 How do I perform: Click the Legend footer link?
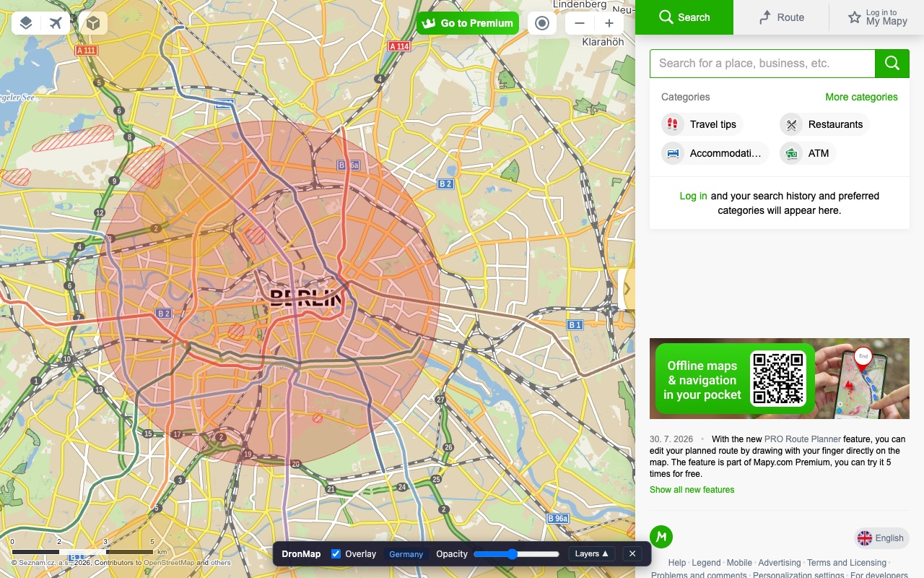(x=706, y=563)
